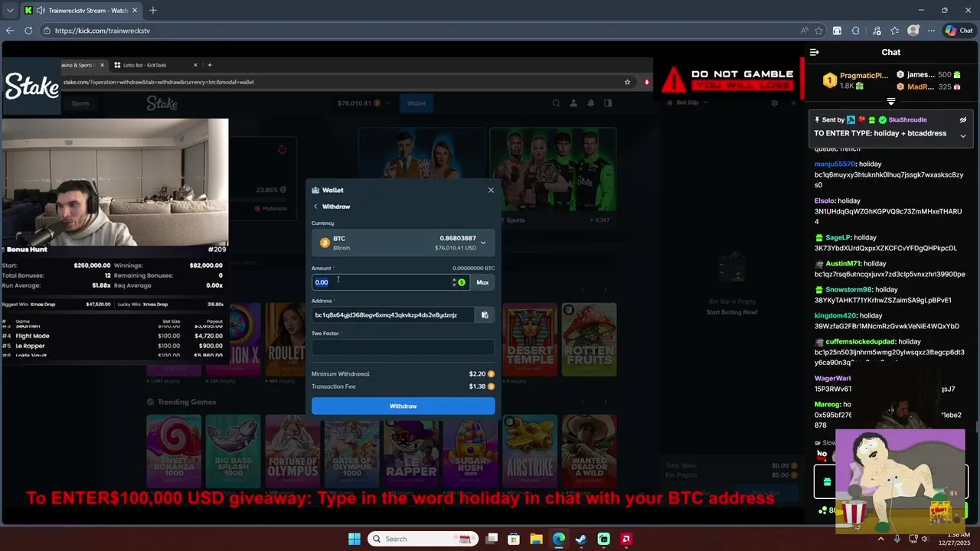Collapse chat using the arrow-lines icon
This screenshot has width=980, height=551.
point(815,52)
